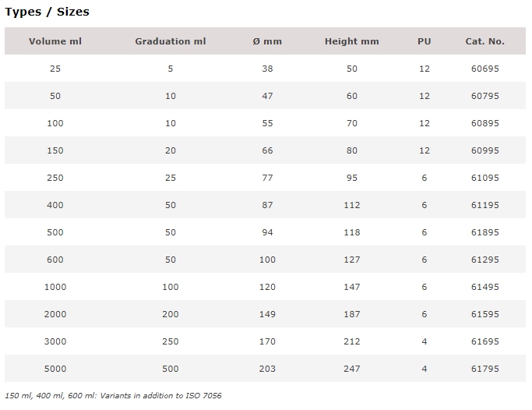Click height value 247 cell
This screenshot has height=410, width=532.
(x=352, y=369)
